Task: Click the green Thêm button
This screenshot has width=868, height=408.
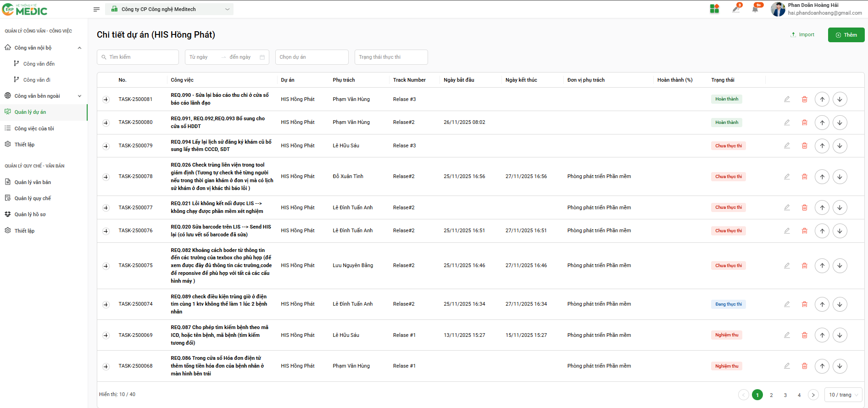Action: coord(846,35)
